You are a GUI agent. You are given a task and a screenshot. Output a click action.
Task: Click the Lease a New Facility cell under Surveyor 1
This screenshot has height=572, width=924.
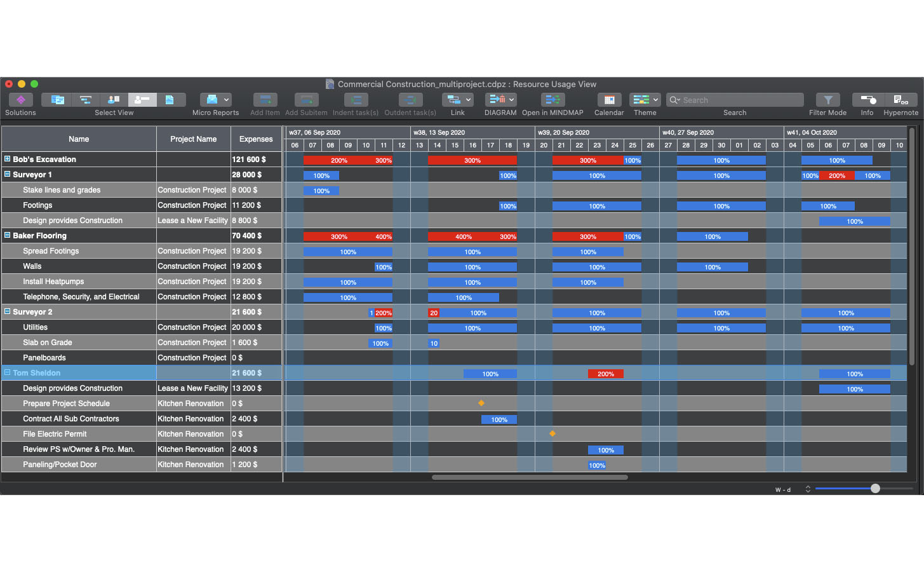[193, 221]
